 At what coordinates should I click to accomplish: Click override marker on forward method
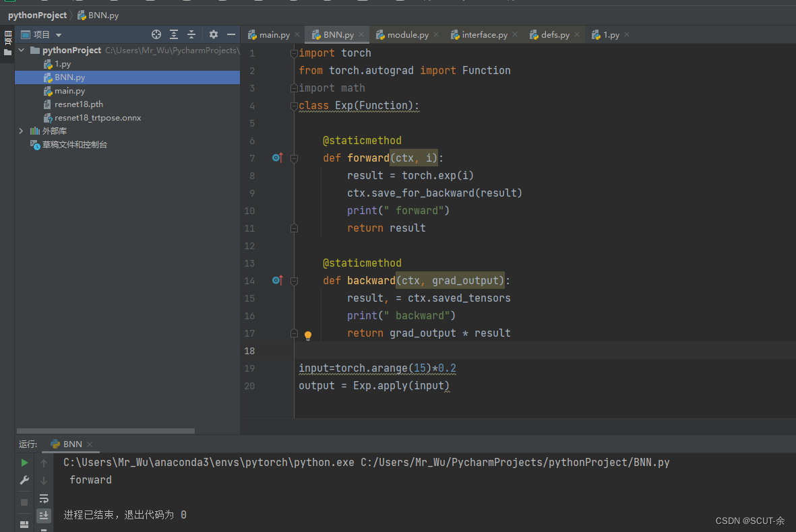[277, 158]
